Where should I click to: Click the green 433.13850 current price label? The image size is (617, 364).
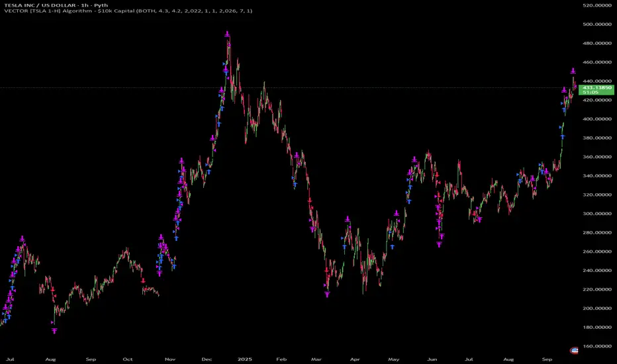tap(596, 90)
